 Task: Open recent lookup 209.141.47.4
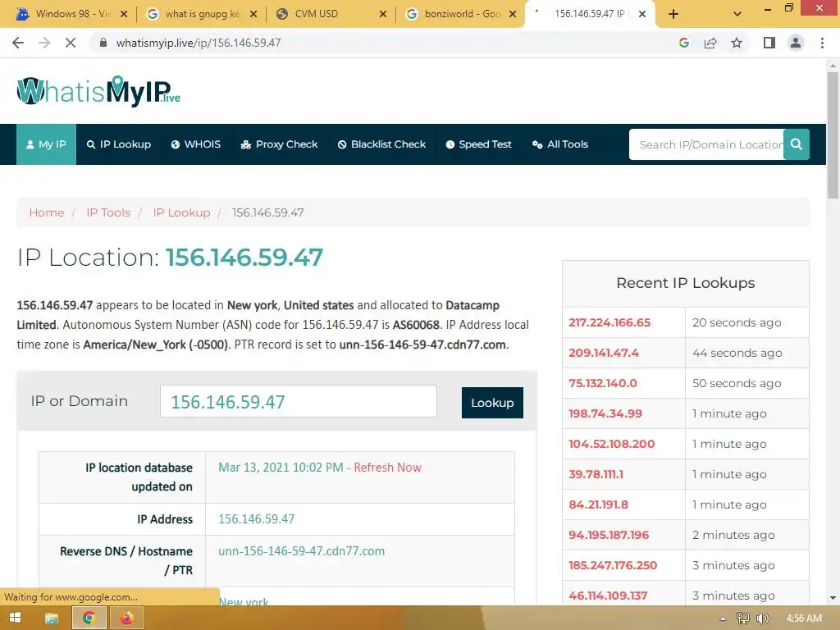pos(604,353)
